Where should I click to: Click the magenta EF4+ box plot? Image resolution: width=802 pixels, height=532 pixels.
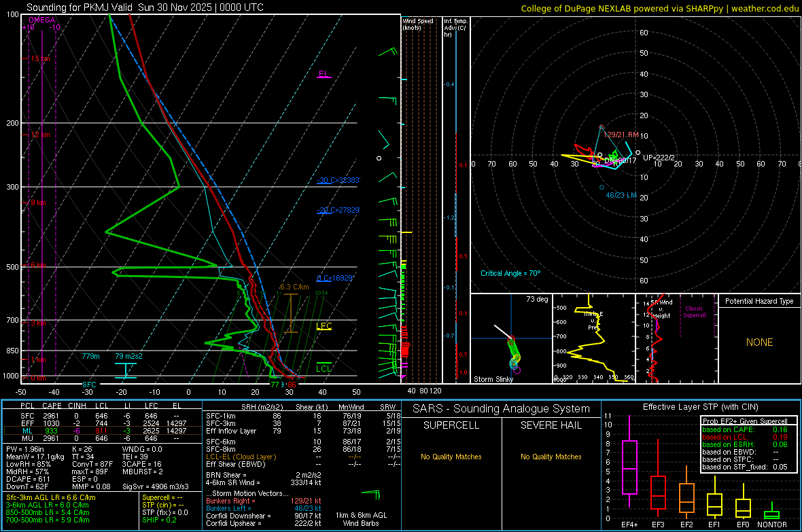(629, 461)
